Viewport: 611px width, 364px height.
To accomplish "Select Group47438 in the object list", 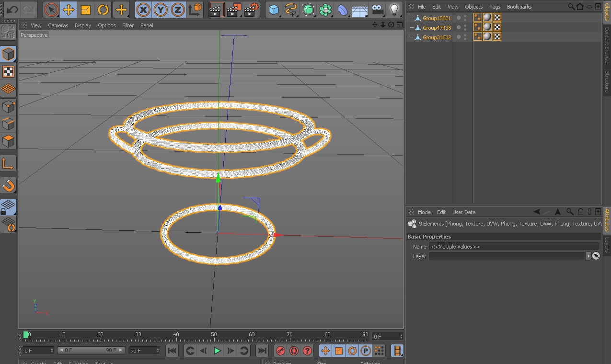I will coord(437,28).
